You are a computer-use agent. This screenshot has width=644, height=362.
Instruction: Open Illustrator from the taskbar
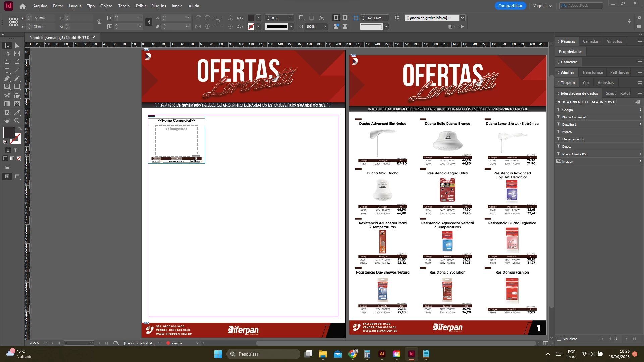pos(382,354)
